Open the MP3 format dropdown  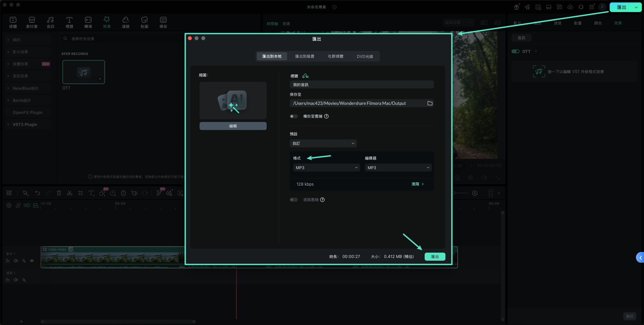[326, 168]
